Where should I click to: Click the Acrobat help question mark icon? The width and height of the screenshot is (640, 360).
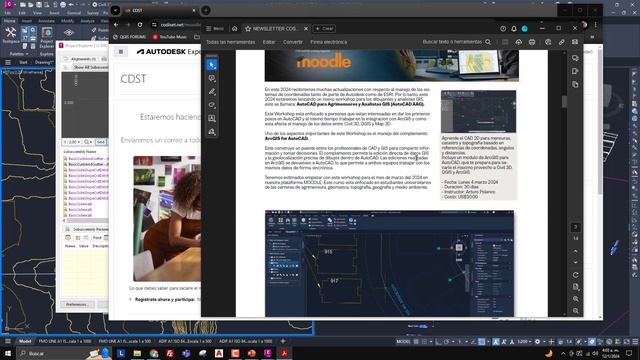(503, 29)
